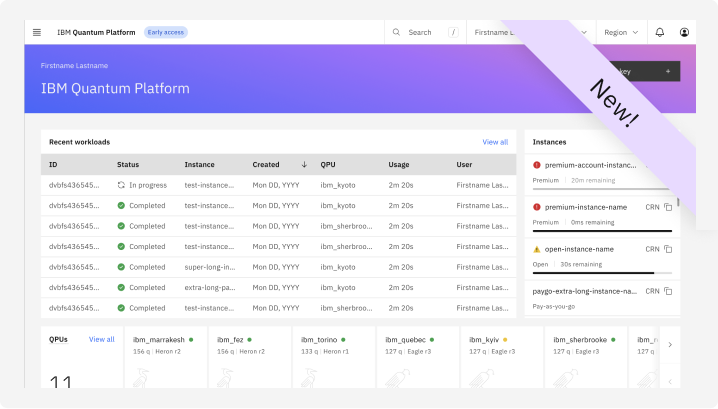This screenshot has height=409, width=718.
Task: Copy CRN for paygo-extra-long-instance
Action: 668,291
